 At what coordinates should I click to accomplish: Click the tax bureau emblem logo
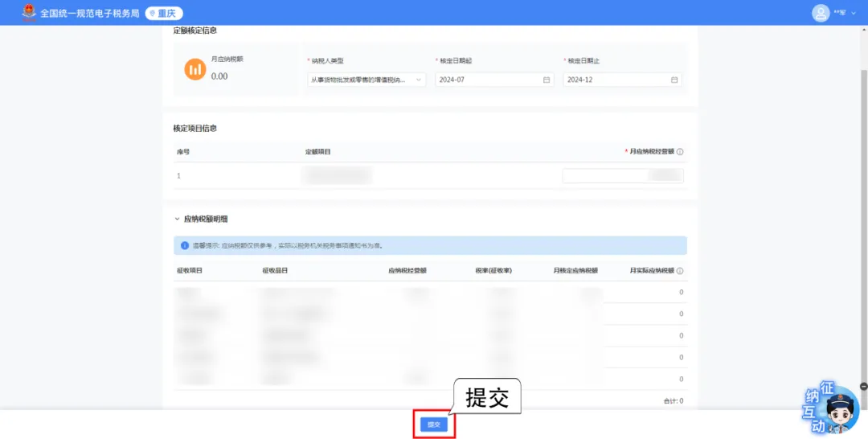click(x=28, y=13)
